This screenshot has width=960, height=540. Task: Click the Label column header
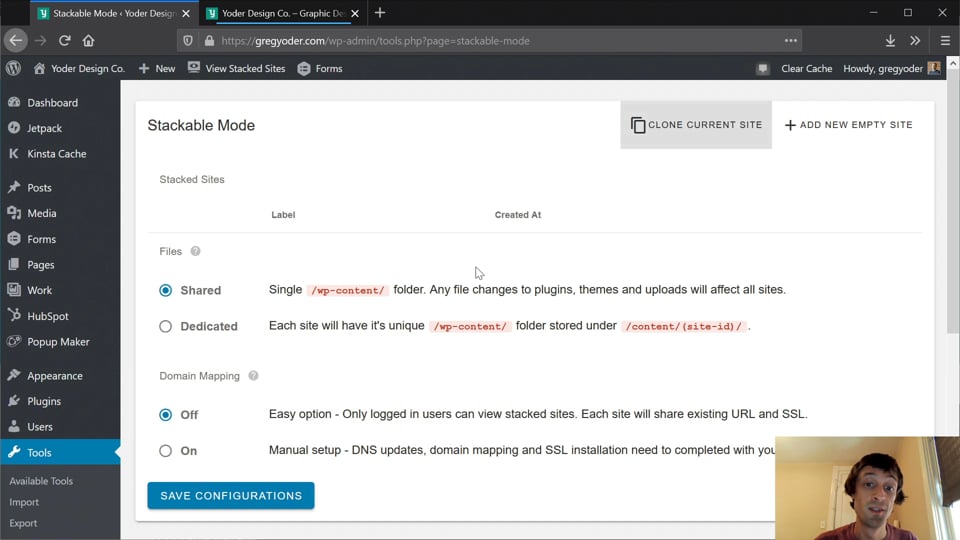[283, 215]
